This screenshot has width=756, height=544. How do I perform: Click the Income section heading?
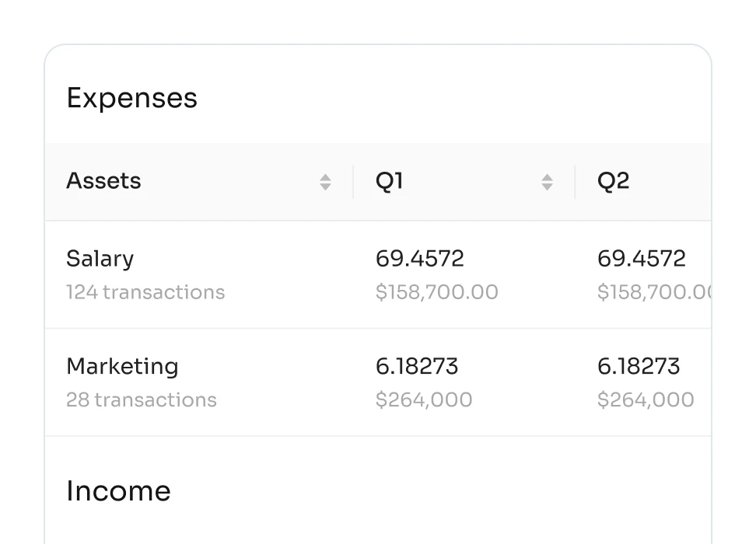pyautogui.click(x=118, y=491)
